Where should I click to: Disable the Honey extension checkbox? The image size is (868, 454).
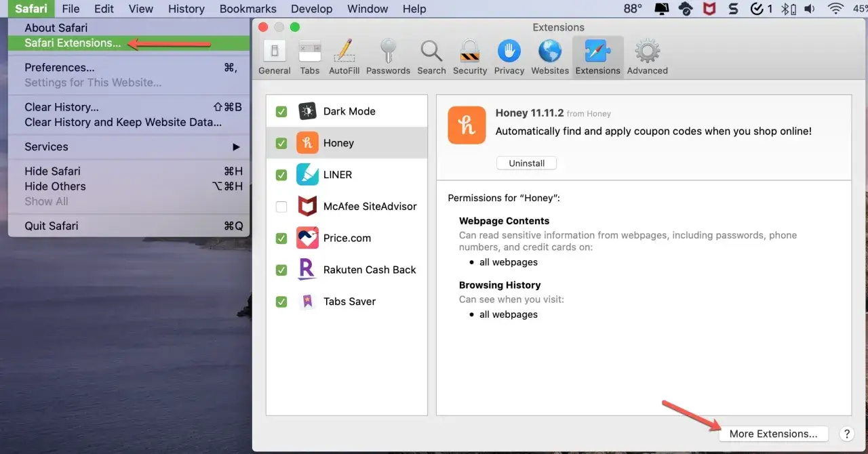click(x=281, y=144)
